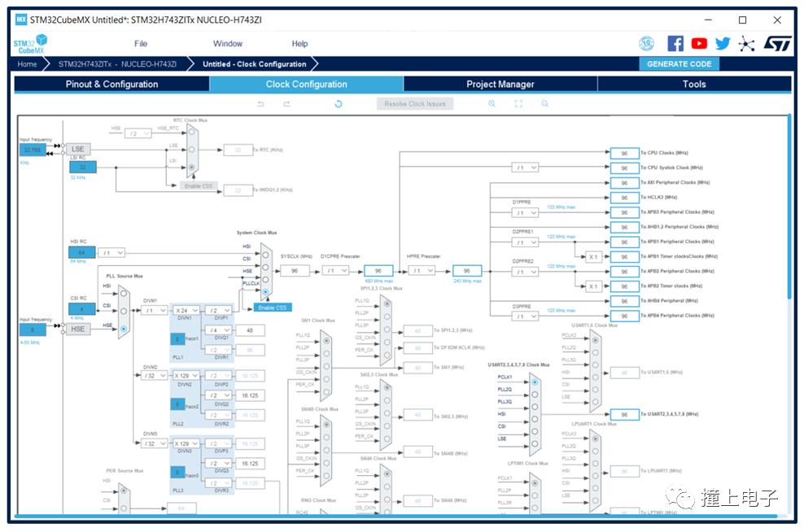Click the GENERATE CODE button
This screenshot has height=532, width=804.
pos(679,64)
